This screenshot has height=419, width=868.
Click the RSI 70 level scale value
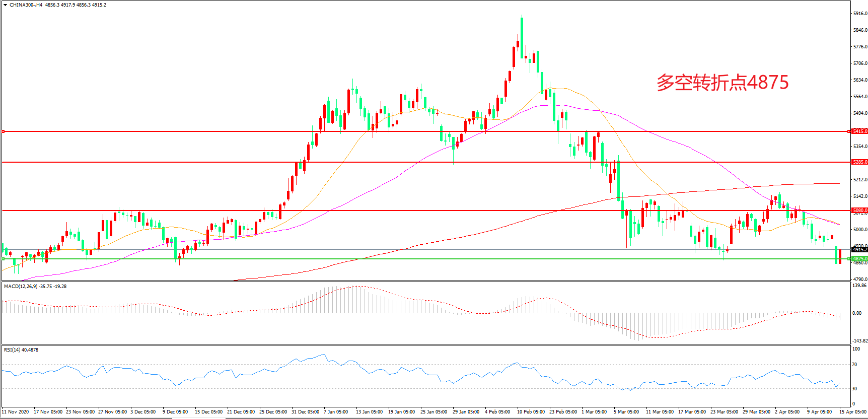(855, 365)
